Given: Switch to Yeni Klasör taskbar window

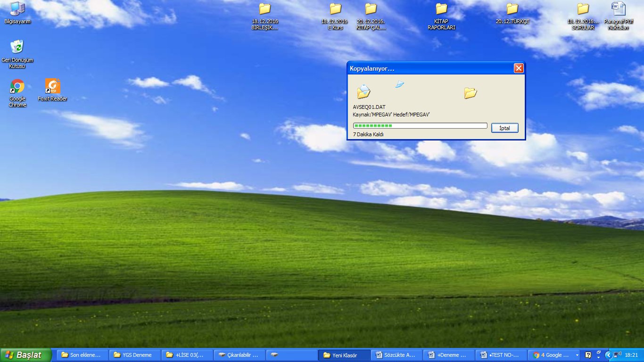Looking at the screenshot, I should tap(344, 355).
